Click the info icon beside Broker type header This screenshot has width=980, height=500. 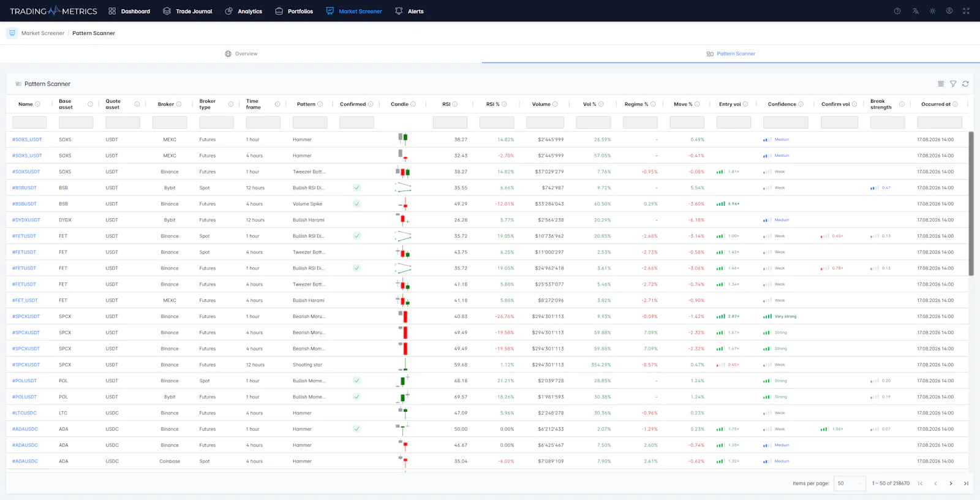230,104
